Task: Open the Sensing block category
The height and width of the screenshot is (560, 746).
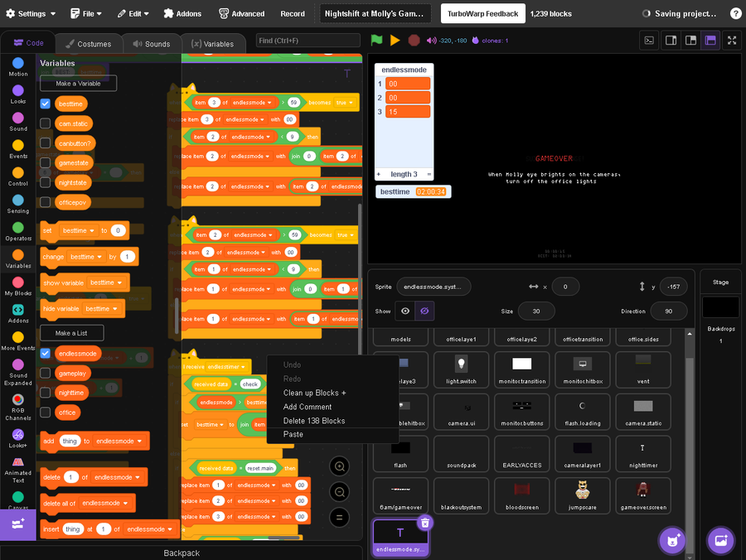Action: (x=18, y=204)
